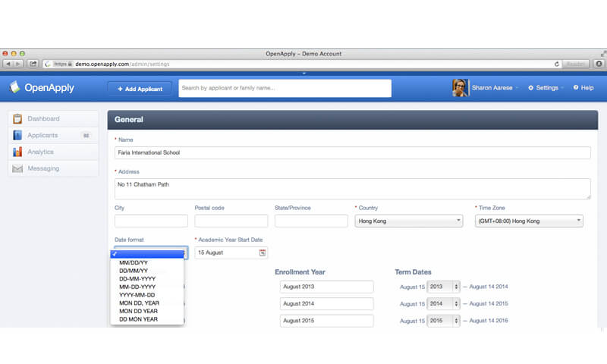Image resolution: width=607 pixels, height=364 pixels.
Task: Click the fullscreen toggle in window title bar
Action: (x=603, y=53)
